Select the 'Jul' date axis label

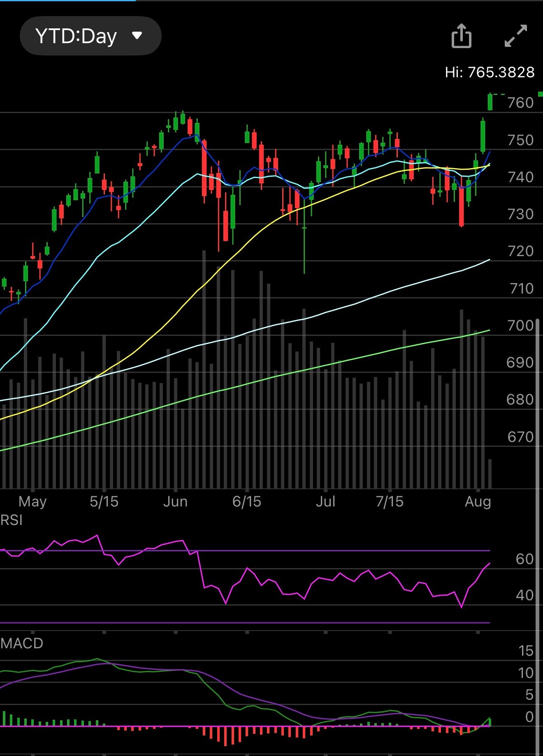pos(325,502)
